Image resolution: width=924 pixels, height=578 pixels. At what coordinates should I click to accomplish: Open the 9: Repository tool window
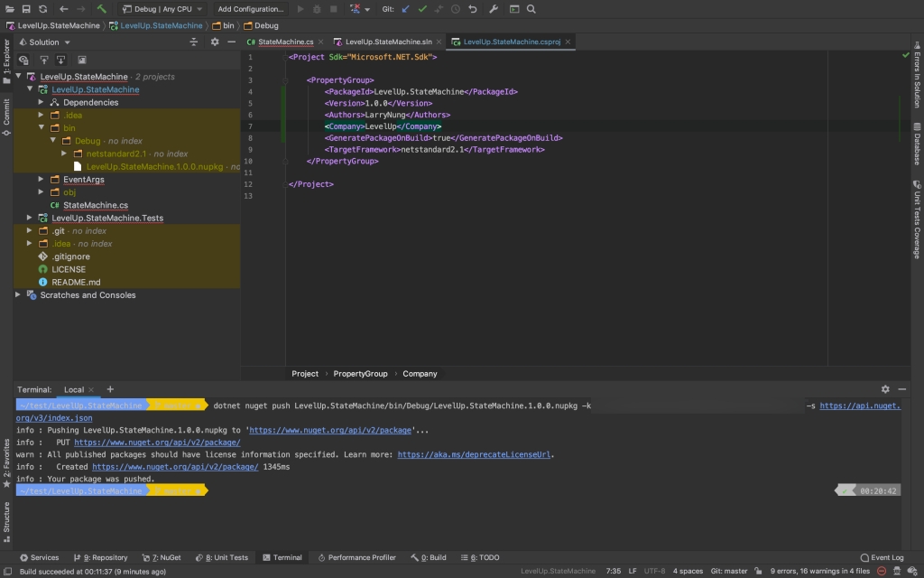pos(100,557)
